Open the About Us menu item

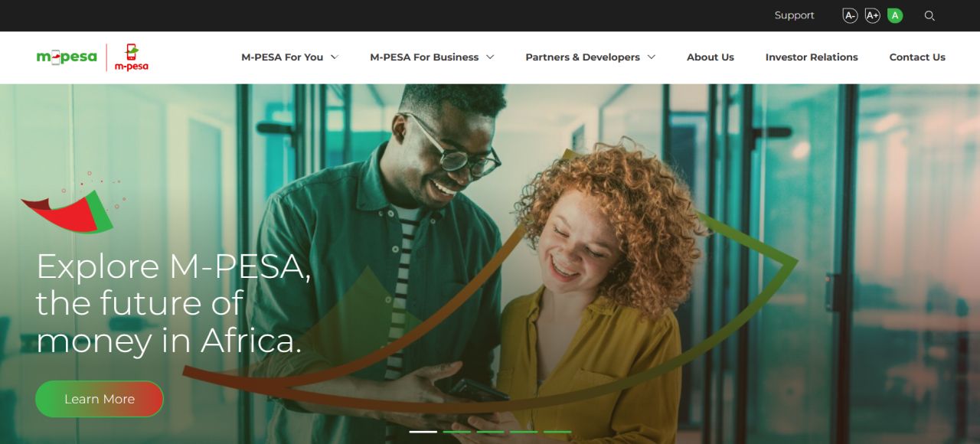pyautogui.click(x=710, y=57)
